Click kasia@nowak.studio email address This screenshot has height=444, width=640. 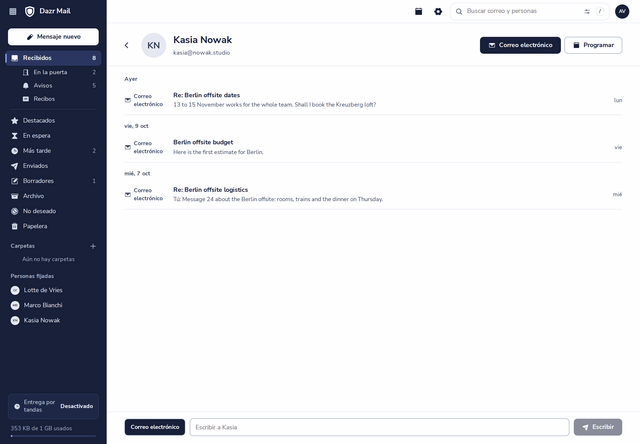(202, 53)
